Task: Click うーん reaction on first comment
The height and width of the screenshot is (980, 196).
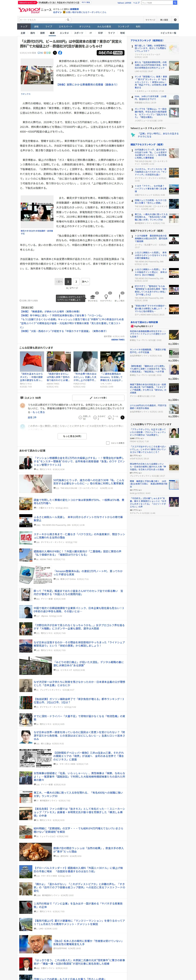Action: [110, 417]
